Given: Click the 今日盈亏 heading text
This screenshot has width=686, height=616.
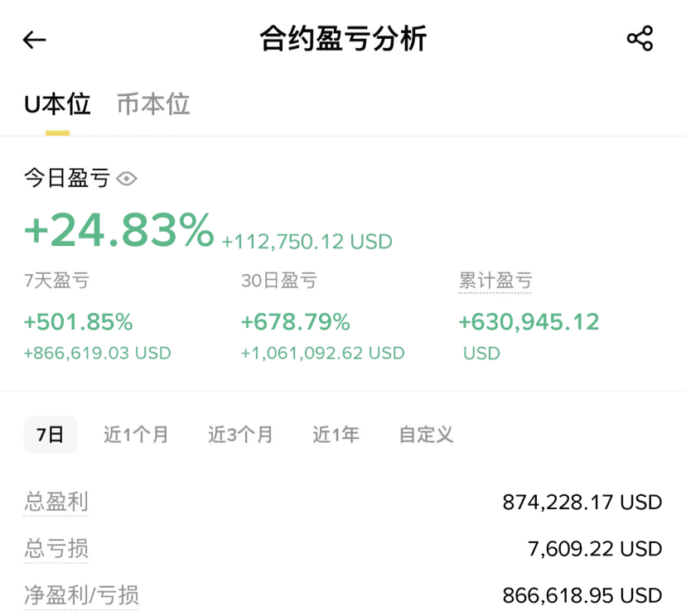Looking at the screenshot, I should coord(66,178).
